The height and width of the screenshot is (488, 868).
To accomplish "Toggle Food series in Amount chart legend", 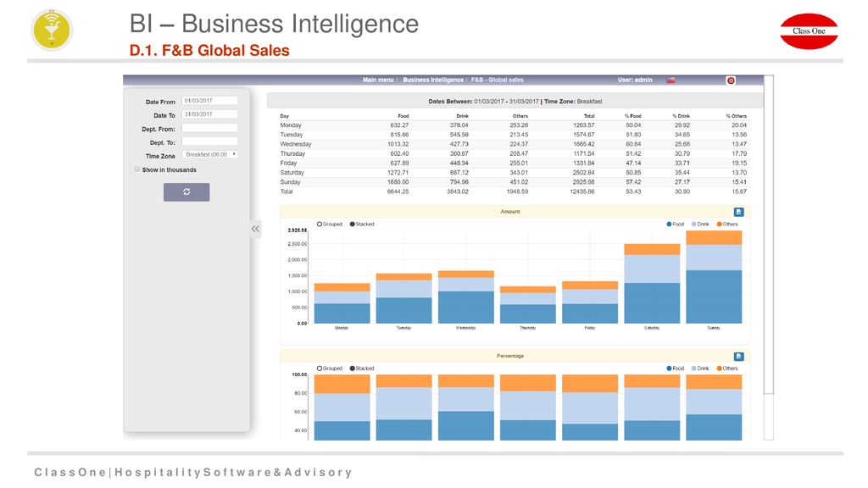I will [x=676, y=224].
